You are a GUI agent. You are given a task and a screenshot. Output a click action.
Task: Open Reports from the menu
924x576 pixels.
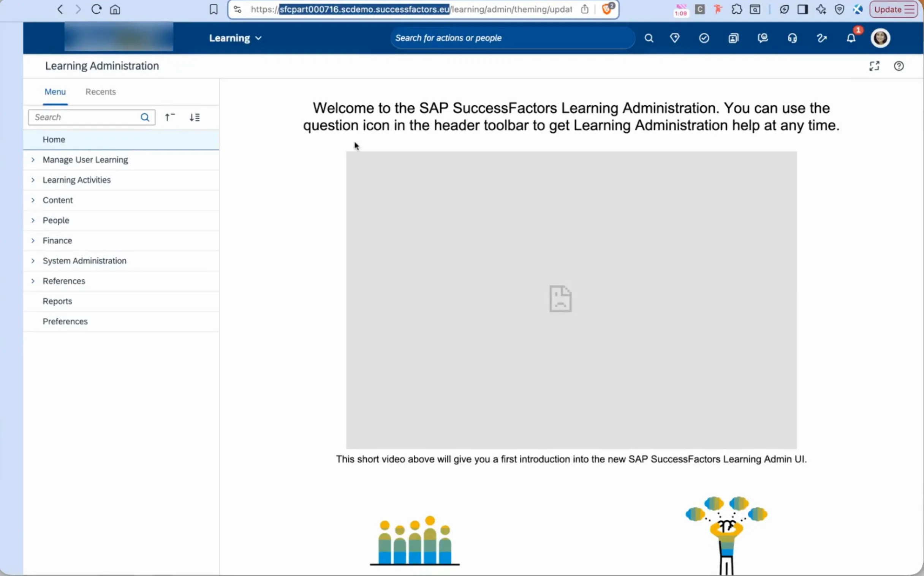tap(121, 301)
